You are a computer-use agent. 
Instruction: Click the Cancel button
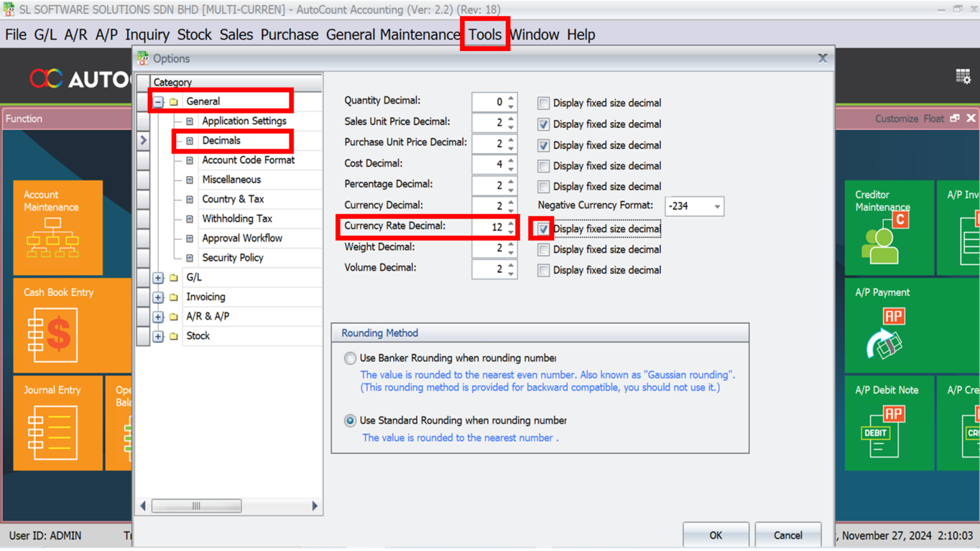tap(788, 535)
